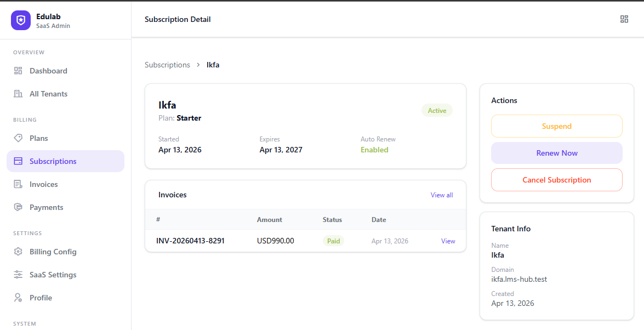The image size is (644, 330).
Task: Click the Invoices document icon in sidebar
Action: [18, 184]
